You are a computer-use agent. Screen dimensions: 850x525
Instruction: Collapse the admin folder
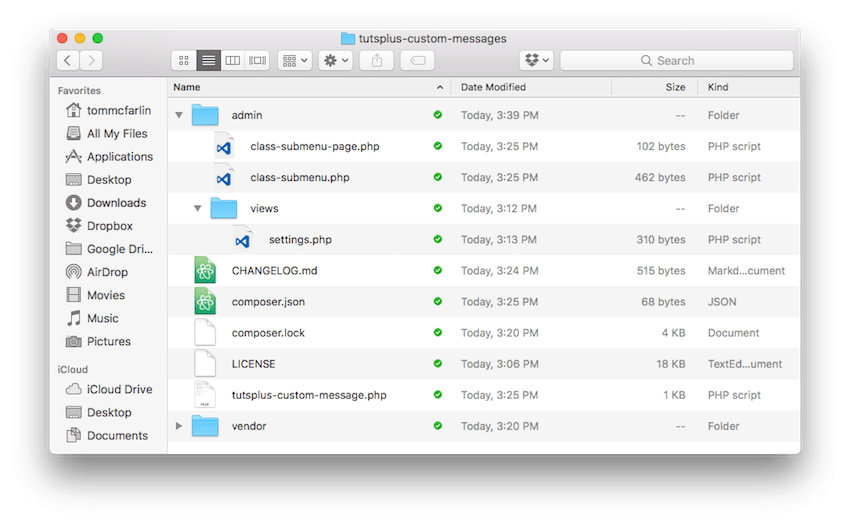point(179,115)
